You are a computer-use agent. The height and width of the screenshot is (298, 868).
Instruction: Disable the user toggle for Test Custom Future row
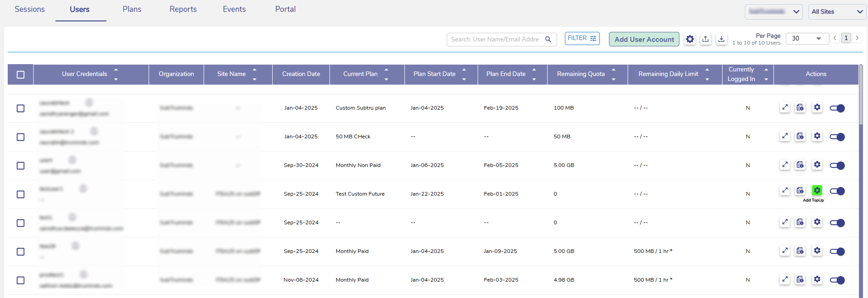pos(837,191)
